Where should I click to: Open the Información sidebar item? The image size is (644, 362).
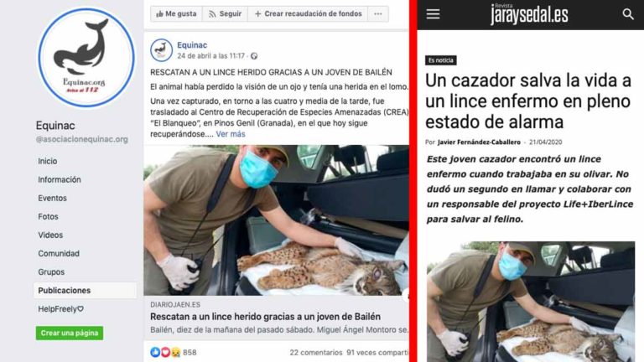pos(60,180)
